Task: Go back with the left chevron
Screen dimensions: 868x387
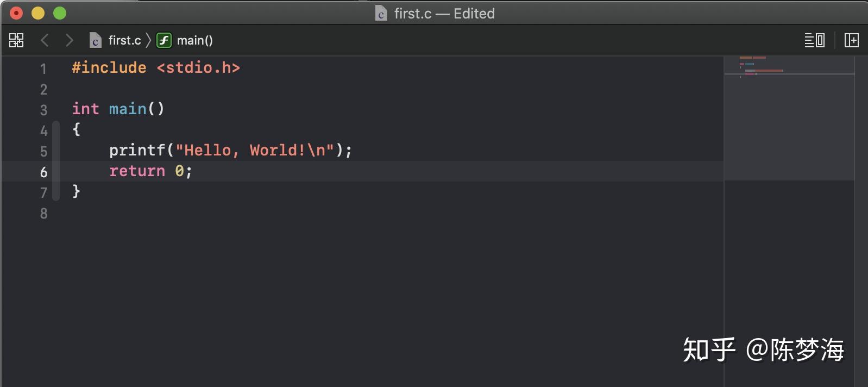Action: click(45, 40)
